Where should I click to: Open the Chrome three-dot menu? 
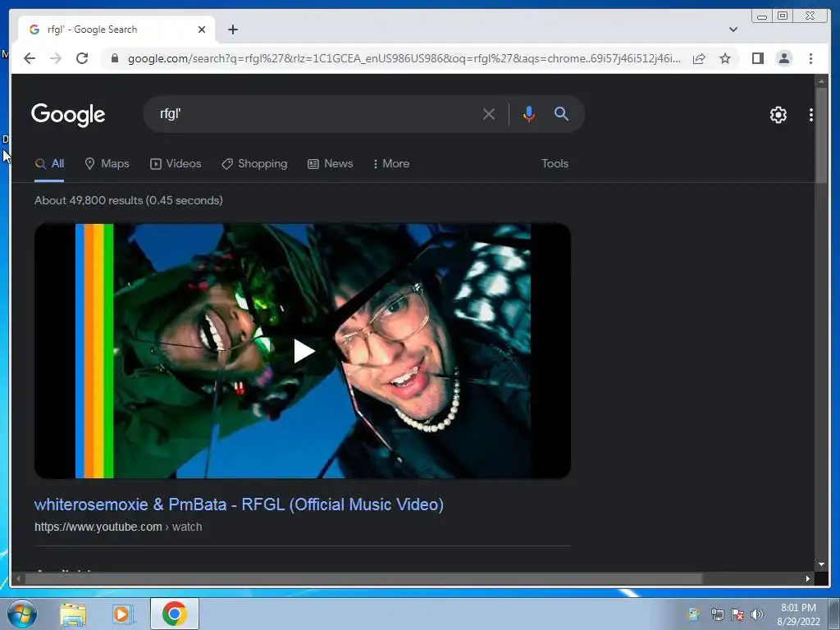coord(810,58)
